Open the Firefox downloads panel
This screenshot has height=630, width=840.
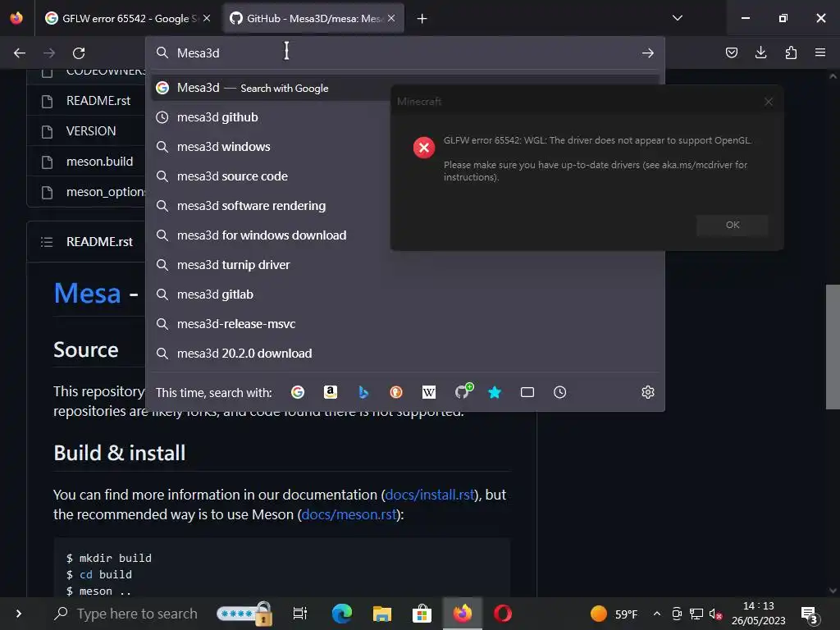[x=760, y=52]
